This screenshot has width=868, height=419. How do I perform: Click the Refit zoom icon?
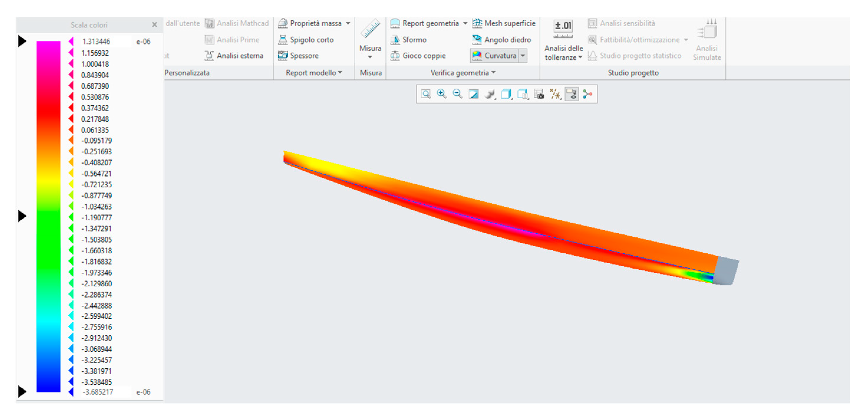(x=426, y=94)
